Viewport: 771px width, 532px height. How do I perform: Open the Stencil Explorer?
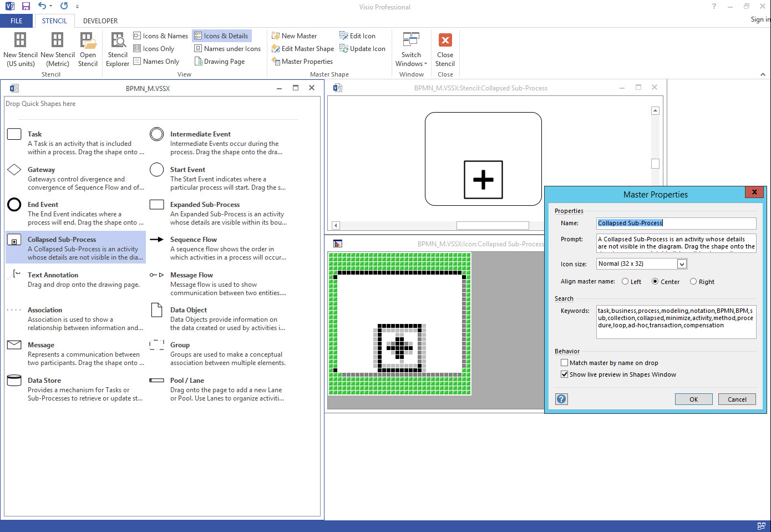(118, 49)
